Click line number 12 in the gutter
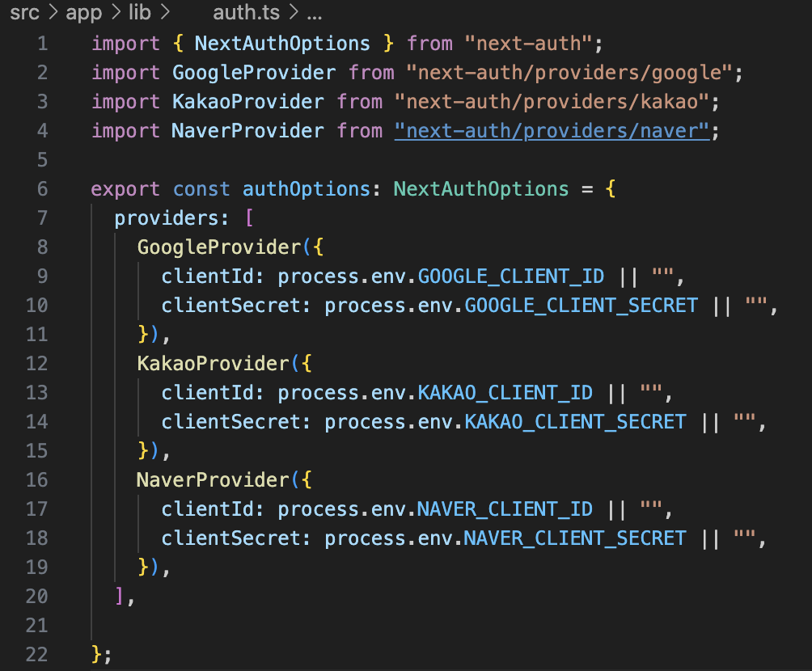This screenshot has width=812, height=671. click(x=36, y=364)
